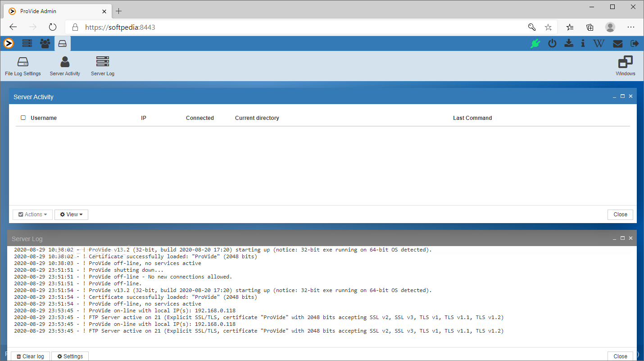Open the users group icon section

click(x=45, y=43)
